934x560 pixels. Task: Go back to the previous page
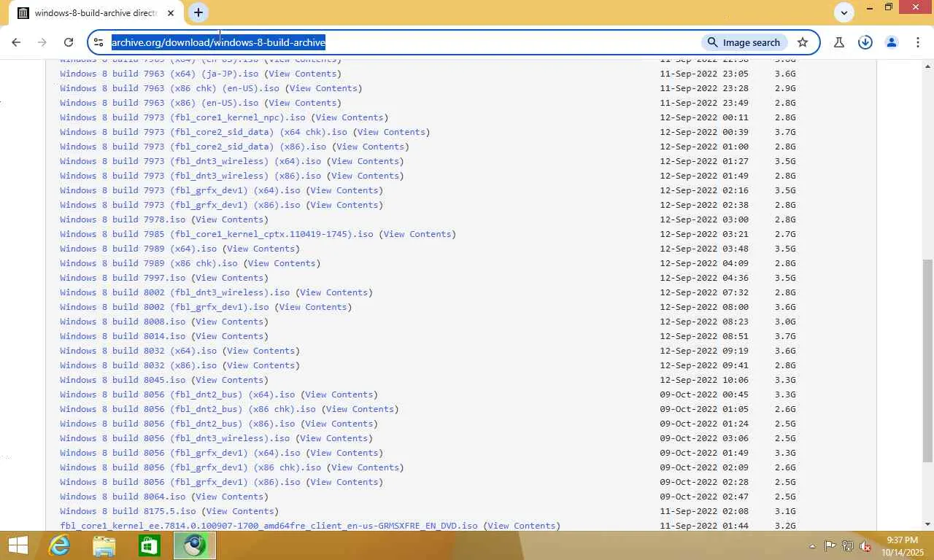(16, 42)
